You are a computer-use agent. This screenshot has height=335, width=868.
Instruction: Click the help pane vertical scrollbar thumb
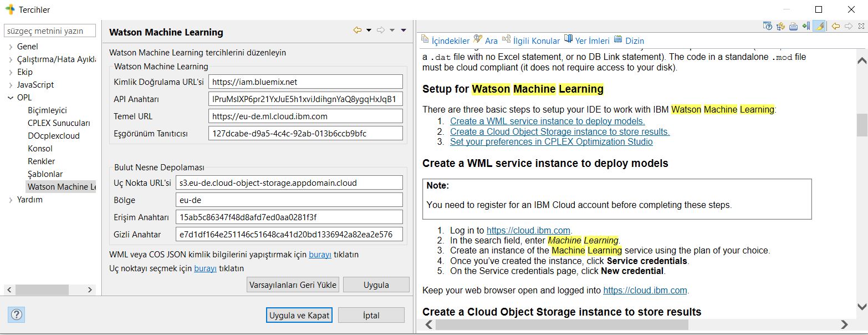(862, 125)
